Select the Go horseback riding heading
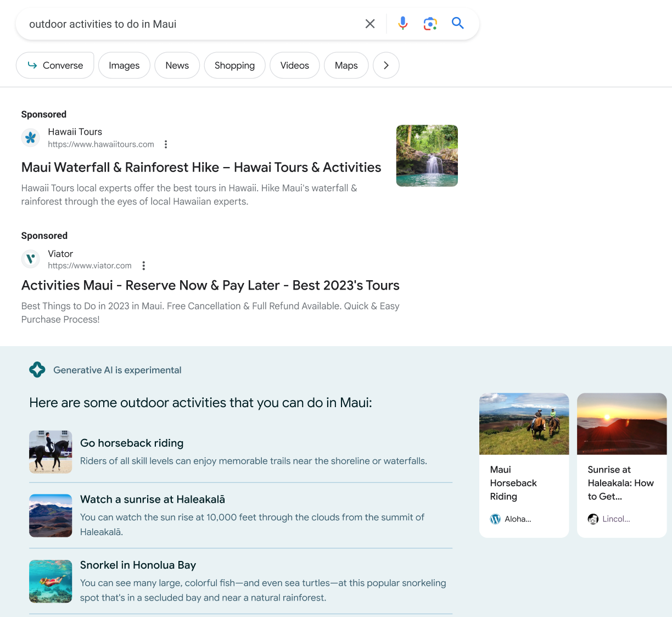The height and width of the screenshot is (617, 672). 132,443
